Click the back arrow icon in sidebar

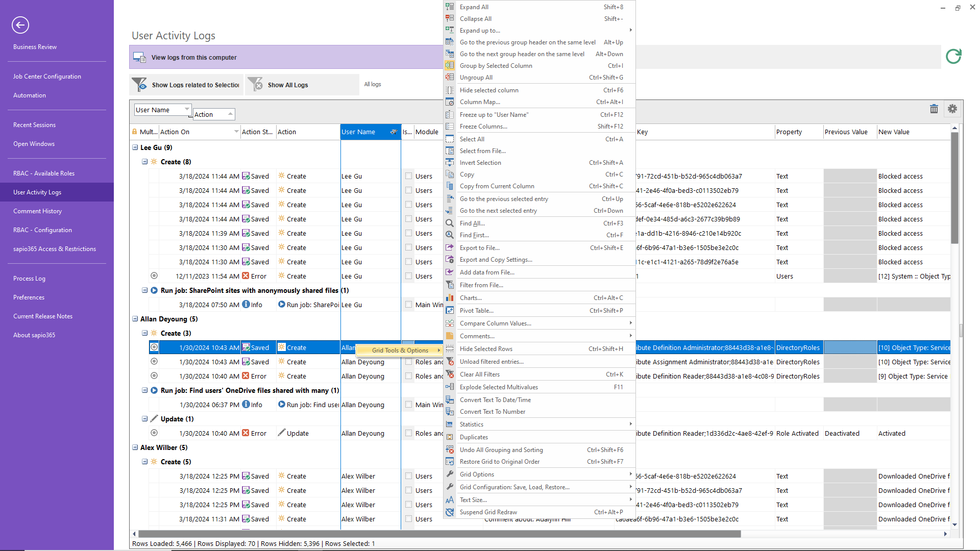click(x=20, y=25)
